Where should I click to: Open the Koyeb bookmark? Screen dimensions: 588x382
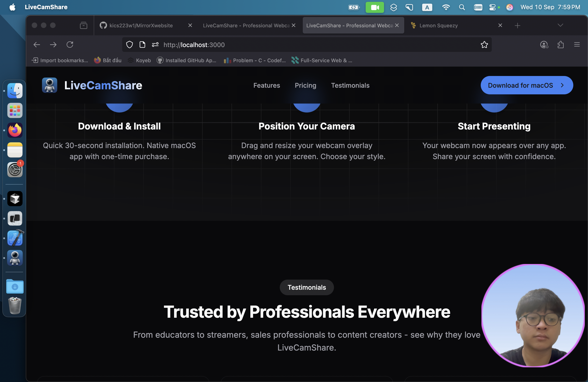tap(139, 60)
